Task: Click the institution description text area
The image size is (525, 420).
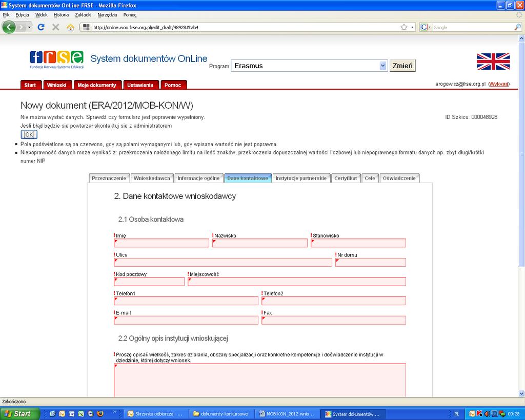Action: point(260,381)
